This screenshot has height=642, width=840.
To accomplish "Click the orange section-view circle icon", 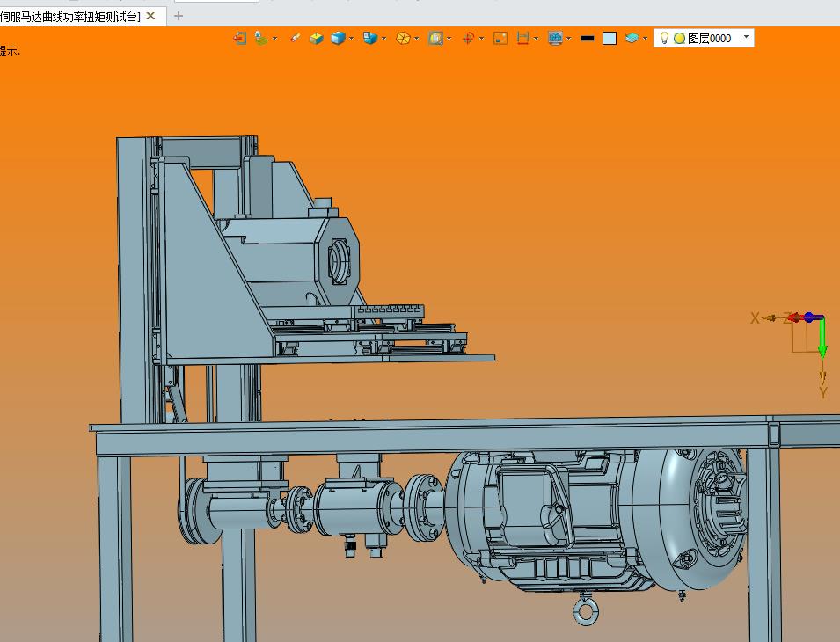I will click(403, 38).
